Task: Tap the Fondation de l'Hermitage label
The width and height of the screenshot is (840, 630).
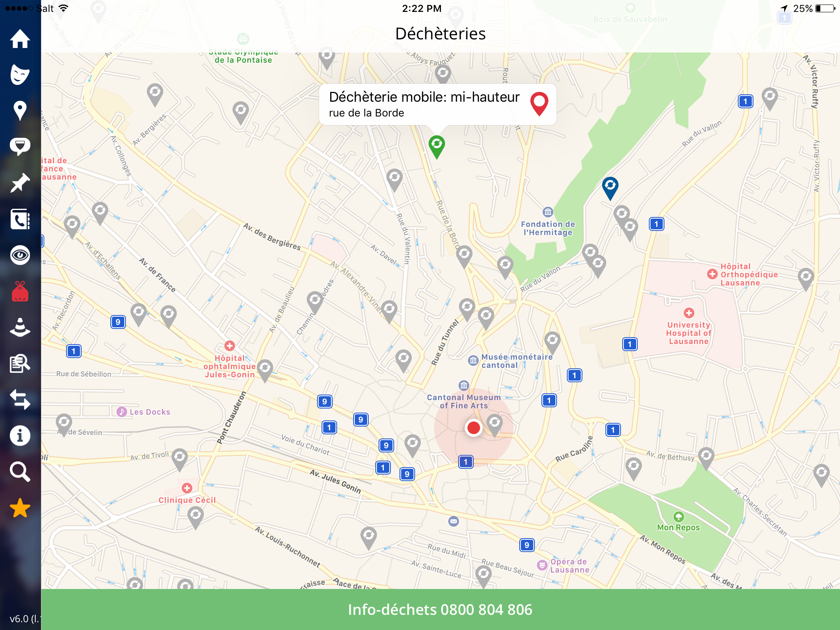Action: (548, 228)
